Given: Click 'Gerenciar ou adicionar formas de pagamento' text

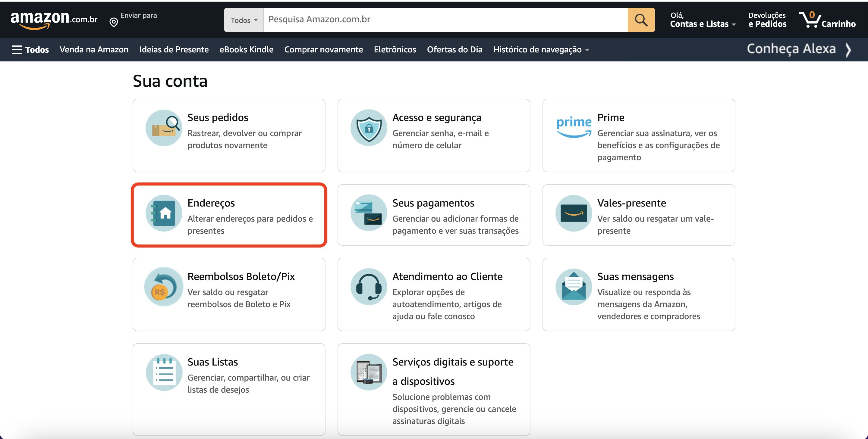Looking at the screenshot, I should 455,225.
